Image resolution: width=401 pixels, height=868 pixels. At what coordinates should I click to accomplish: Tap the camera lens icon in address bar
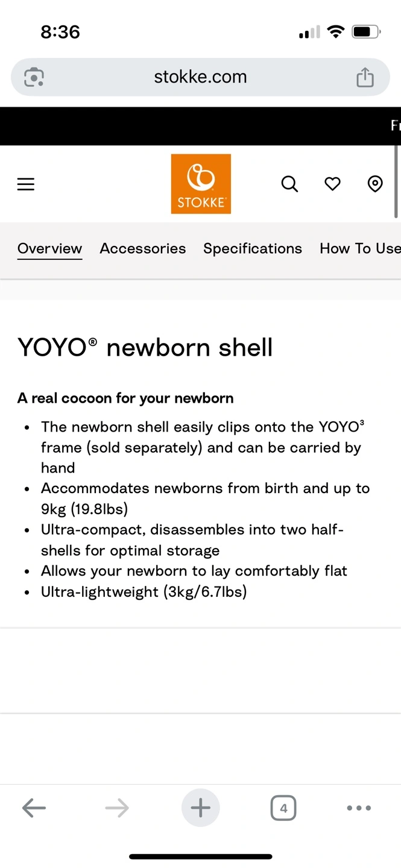34,77
